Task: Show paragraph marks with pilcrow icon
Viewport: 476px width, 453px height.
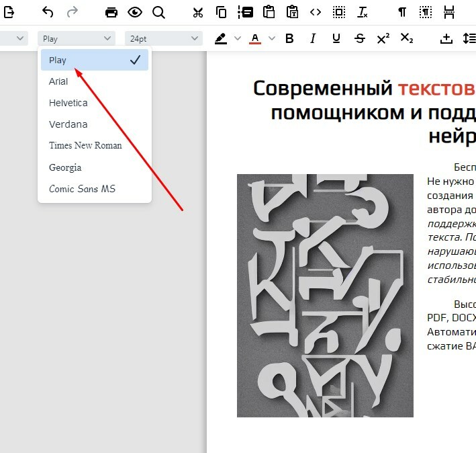Action: tap(402, 12)
